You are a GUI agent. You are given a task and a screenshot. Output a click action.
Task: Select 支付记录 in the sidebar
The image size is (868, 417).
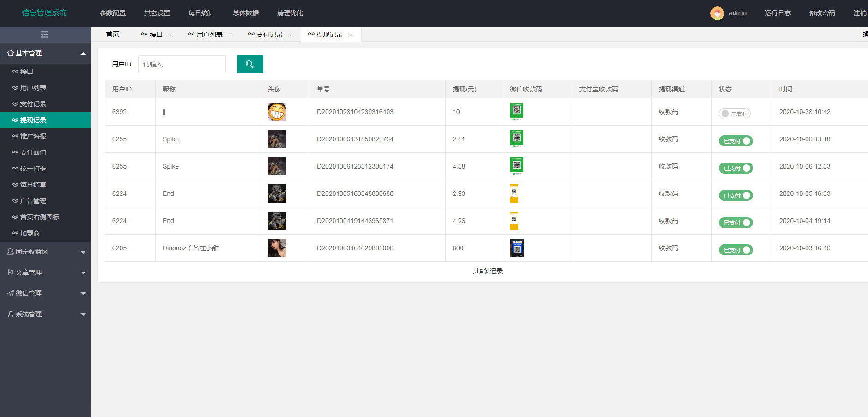(x=45, y=104)
